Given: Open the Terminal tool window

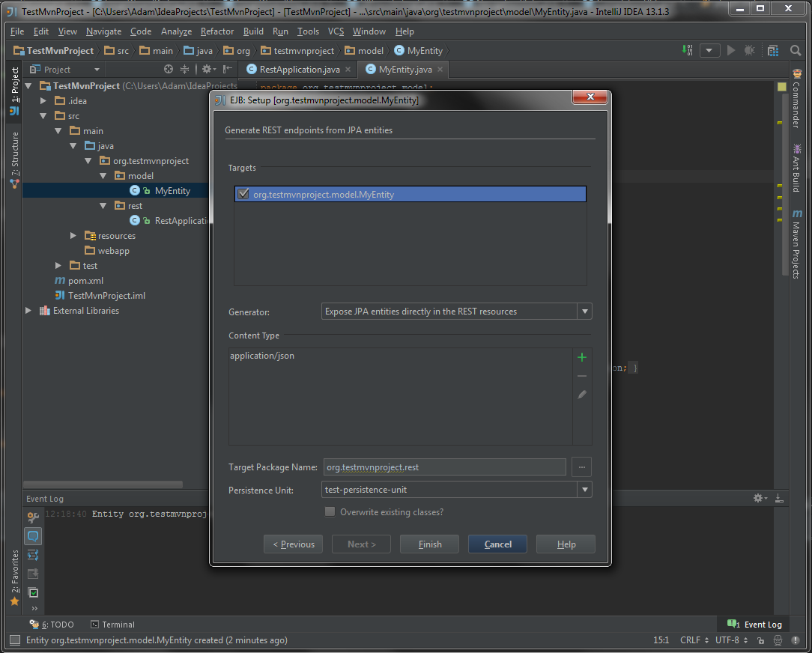Looking at the screenshot, I should pos(112,625).
